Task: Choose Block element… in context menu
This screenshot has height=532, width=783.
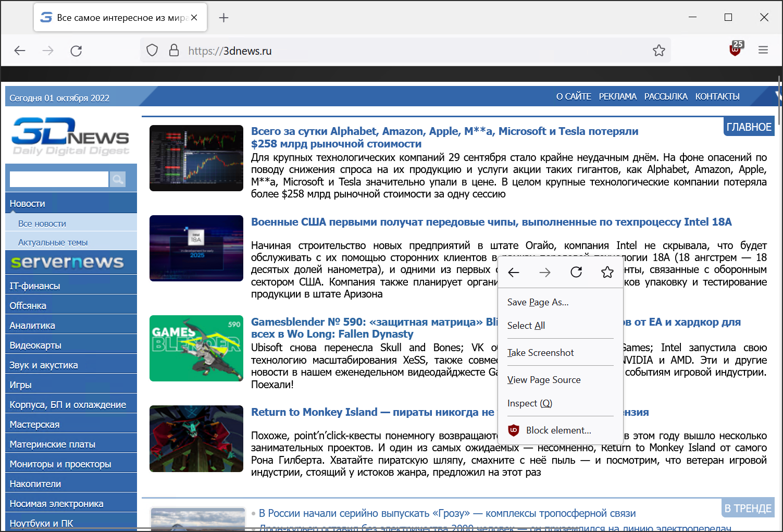Action: pos(561,430)
